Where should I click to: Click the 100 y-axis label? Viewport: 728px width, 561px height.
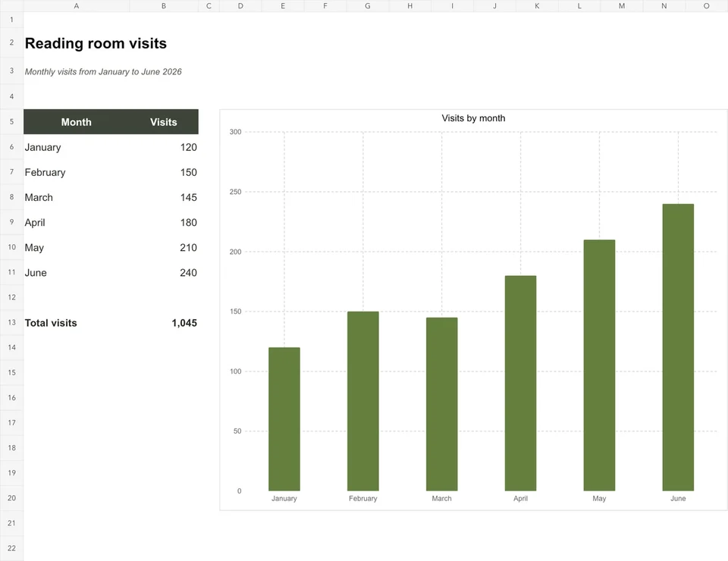pyautogui.click(x=235, y=371)
